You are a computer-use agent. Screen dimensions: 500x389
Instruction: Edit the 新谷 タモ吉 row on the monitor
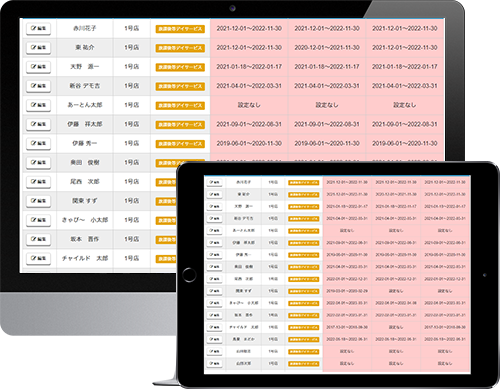coord(38,86)
